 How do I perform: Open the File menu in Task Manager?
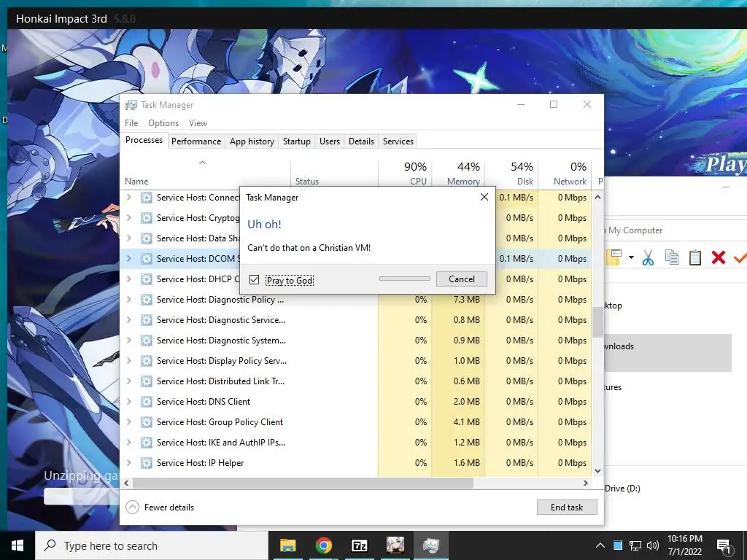coord(131,122)
